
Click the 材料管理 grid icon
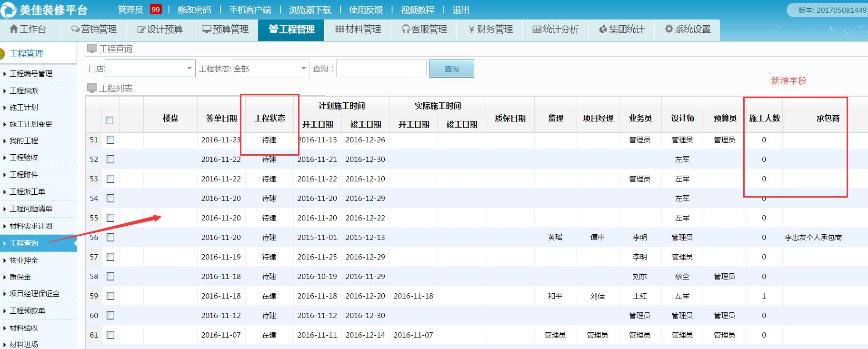pyautogui.click(x=339, y=30)
